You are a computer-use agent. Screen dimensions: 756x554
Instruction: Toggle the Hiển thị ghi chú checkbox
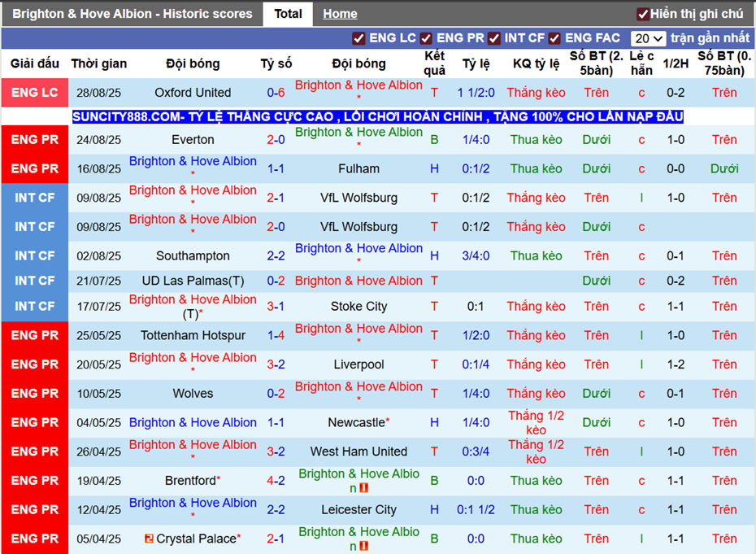[643, 14]
